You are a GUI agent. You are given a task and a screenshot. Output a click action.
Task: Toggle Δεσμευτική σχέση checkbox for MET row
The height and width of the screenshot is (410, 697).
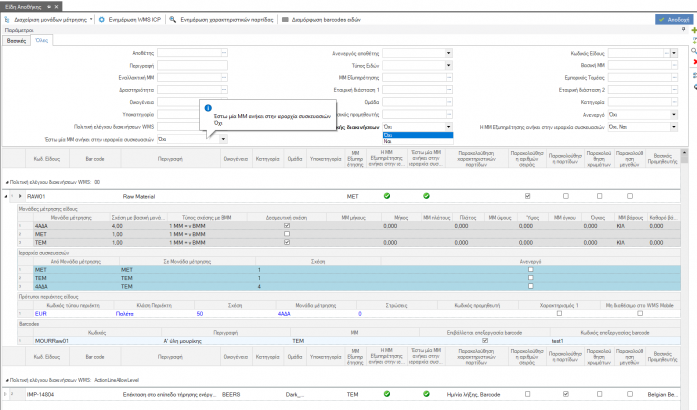[x=287, y=234]
